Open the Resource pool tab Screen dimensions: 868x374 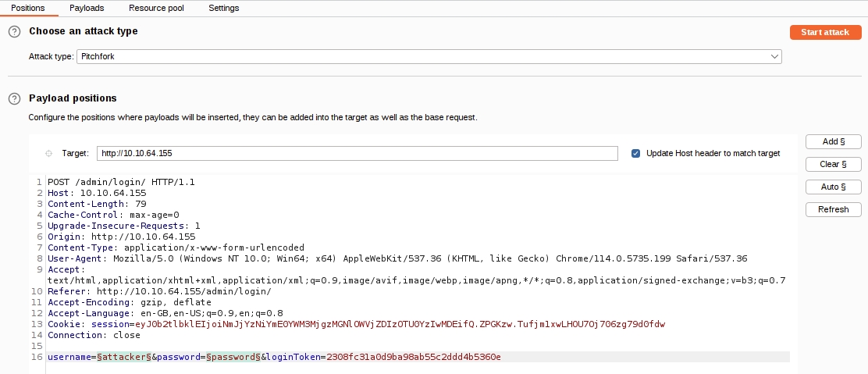click(156, 9)
